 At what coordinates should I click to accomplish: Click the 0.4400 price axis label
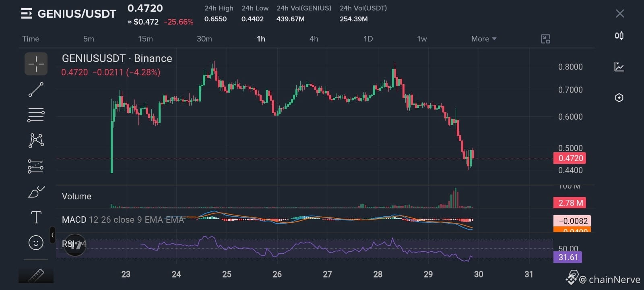pyautogui.click(x=570, y=170)
